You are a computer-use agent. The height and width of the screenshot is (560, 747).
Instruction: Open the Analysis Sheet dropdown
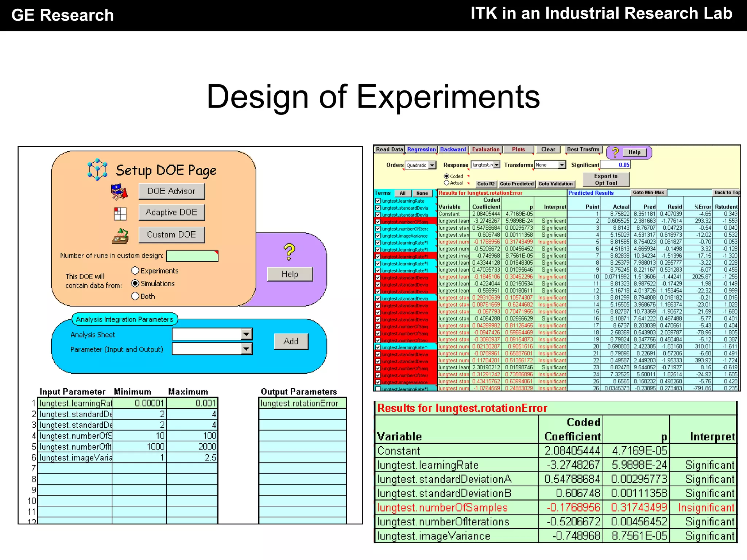247,334
